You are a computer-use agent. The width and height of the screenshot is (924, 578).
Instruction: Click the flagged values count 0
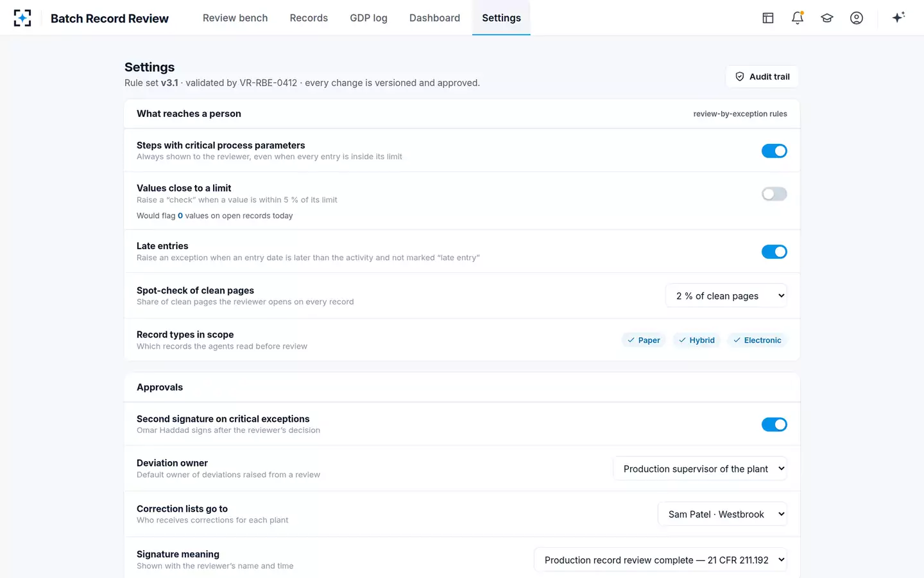(x=180, y=216)
